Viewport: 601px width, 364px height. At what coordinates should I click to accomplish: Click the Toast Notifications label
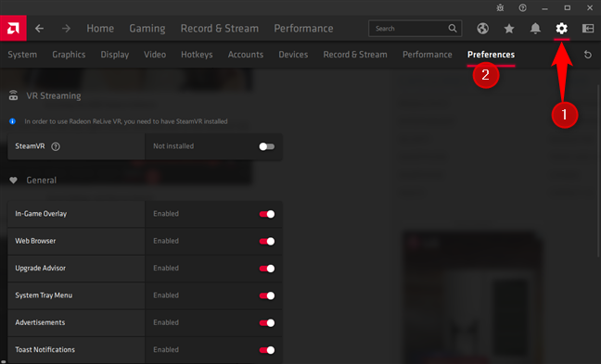(45, 350)
